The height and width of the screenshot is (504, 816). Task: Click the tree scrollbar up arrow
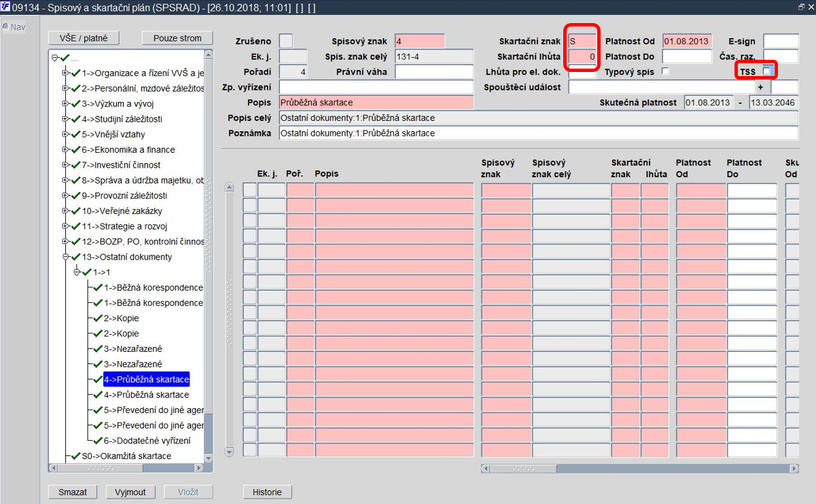(208, 54)
